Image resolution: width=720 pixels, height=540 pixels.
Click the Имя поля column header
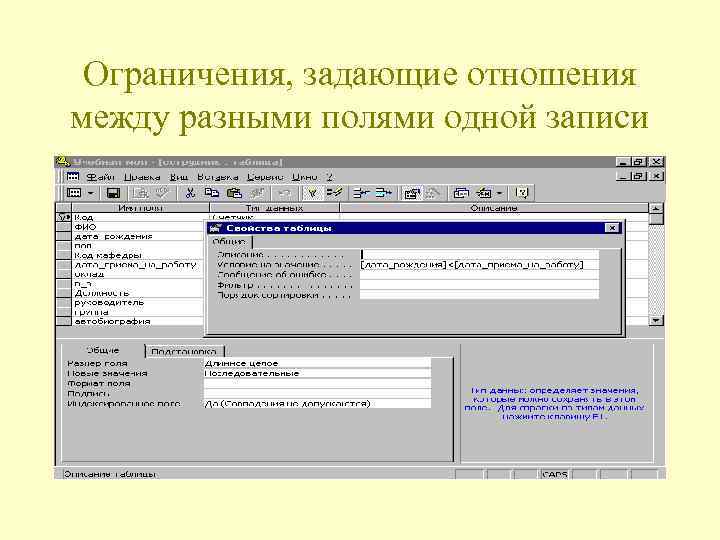click(x=140, y=208)
